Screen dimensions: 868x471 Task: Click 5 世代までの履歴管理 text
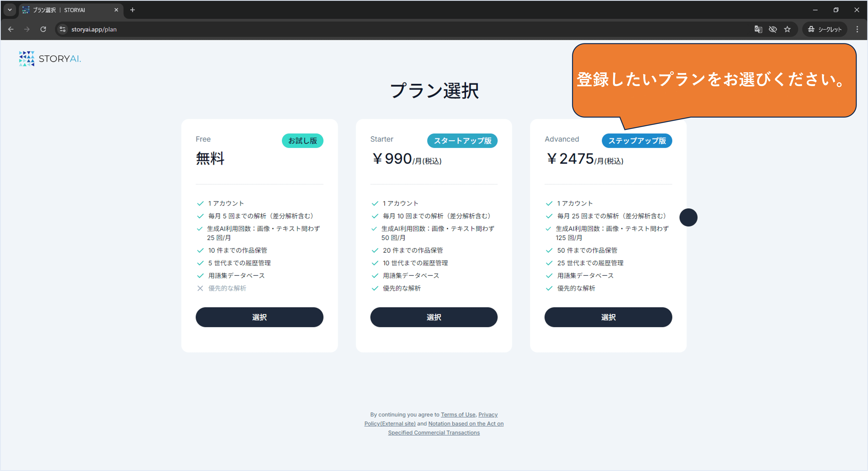(239, 263)
